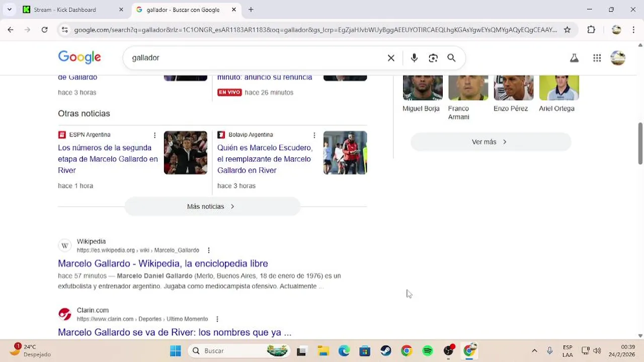
Task: Open the Chrome profile avatar in toolbar
Action: coord(616,30)
